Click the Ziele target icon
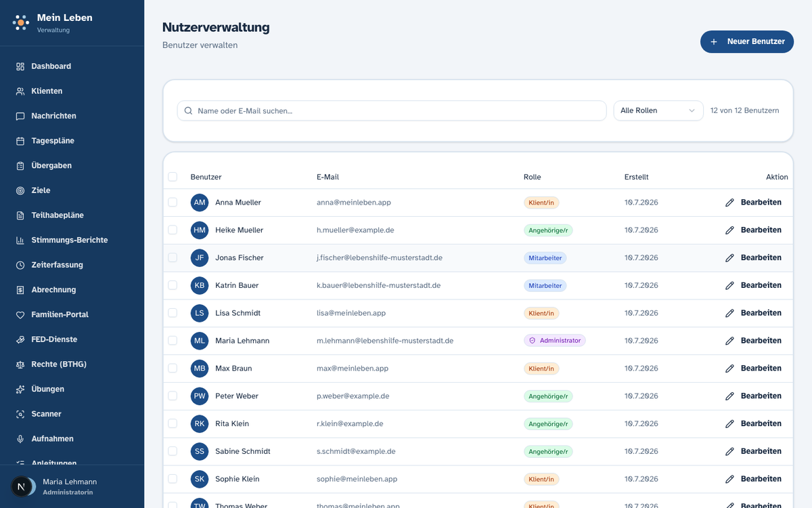 (20, 190)
